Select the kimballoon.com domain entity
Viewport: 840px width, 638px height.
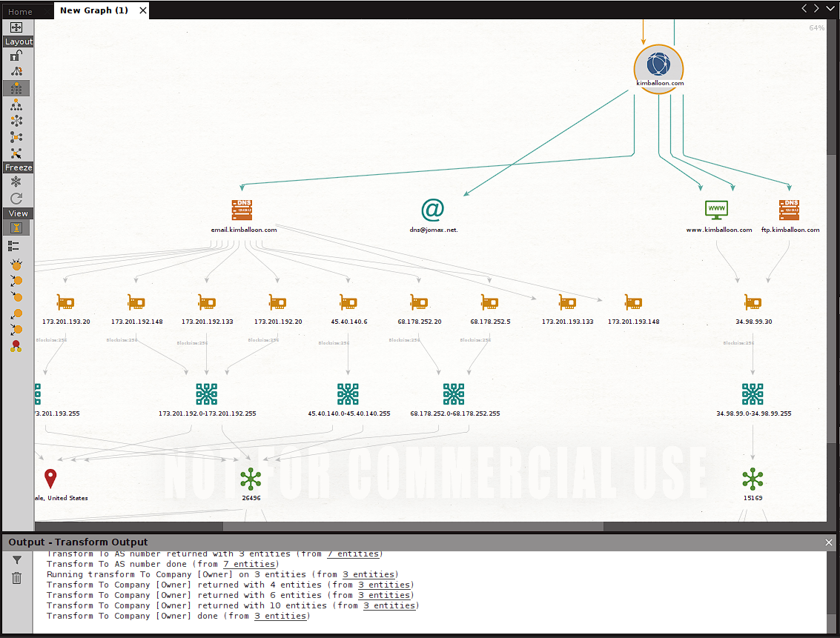coord(658,67)
